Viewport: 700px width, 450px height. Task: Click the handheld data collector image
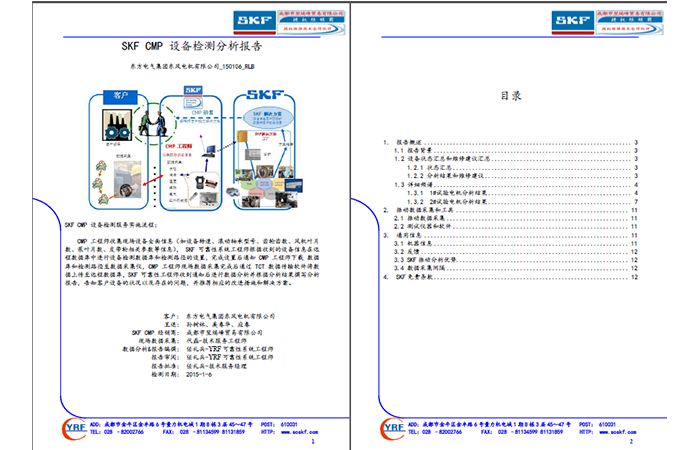point(201,183)
